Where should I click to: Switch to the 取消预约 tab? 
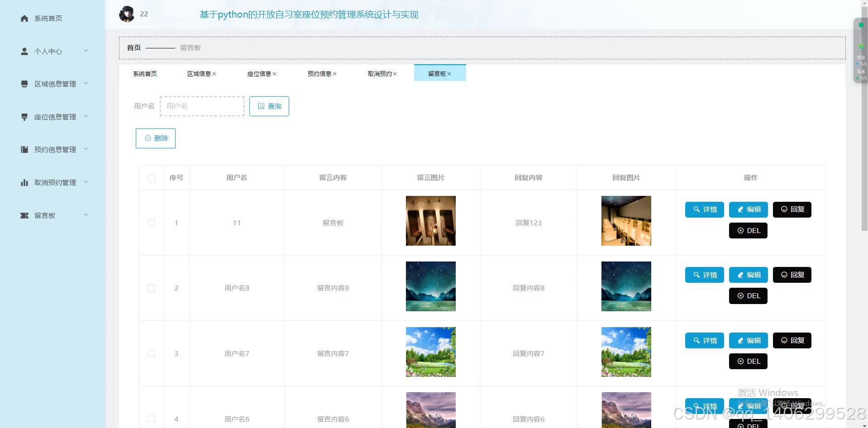pos(380,74)
